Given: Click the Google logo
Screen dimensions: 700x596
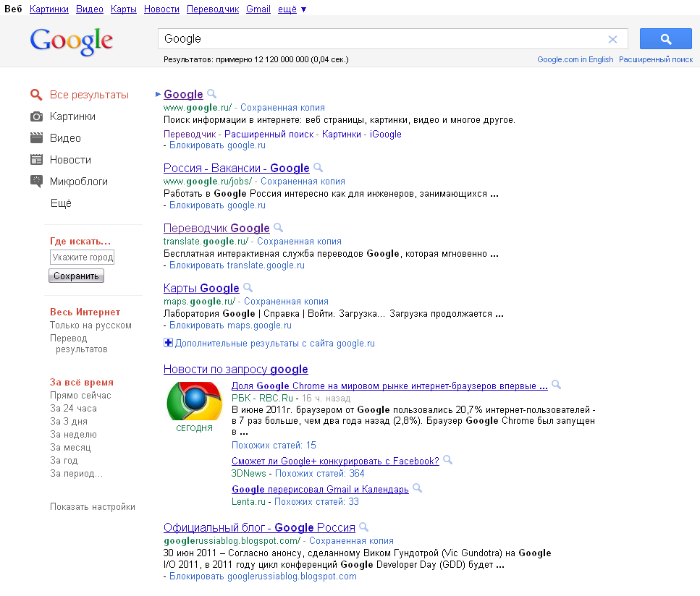Looking at the screenshot, I should click(72, 41).
